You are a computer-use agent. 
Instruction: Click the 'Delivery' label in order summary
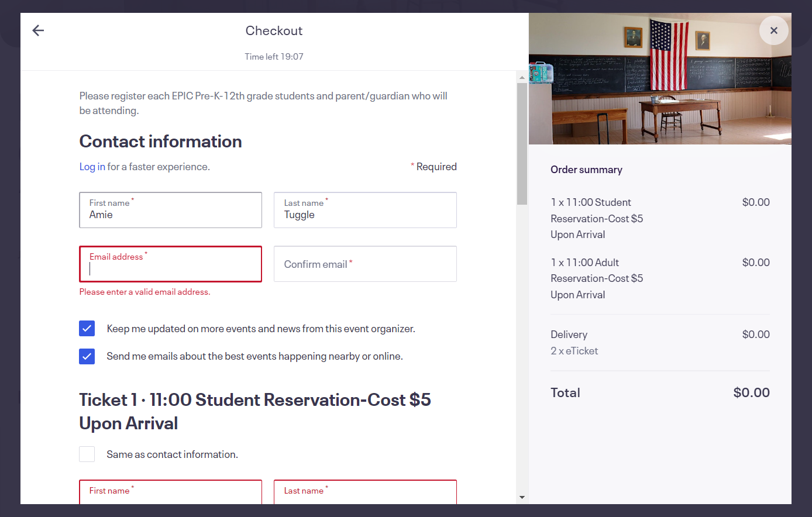click(569, 335)
